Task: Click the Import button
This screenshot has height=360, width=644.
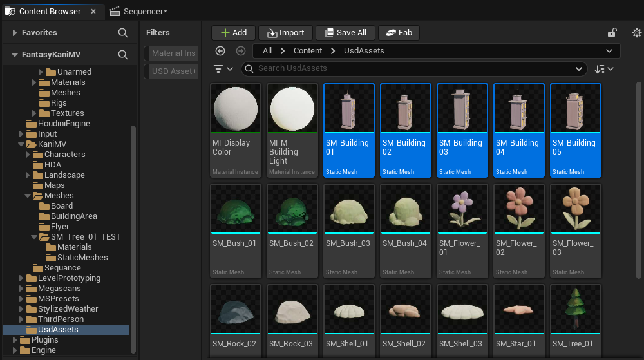Action: pos(285,33)
